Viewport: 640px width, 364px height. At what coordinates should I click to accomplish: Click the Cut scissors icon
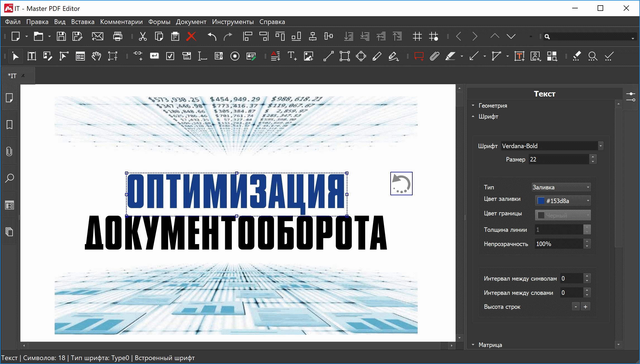tap(143, 36)
